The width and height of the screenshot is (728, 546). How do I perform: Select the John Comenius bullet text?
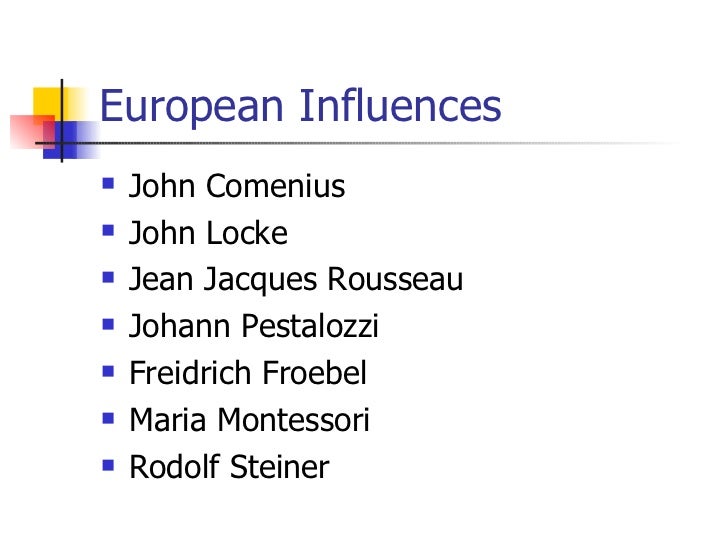point(237,186)
